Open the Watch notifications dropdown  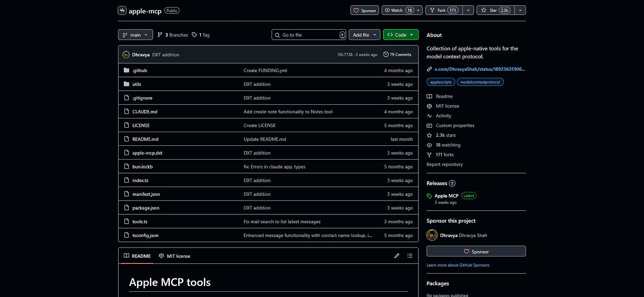(x=402, y=10)
